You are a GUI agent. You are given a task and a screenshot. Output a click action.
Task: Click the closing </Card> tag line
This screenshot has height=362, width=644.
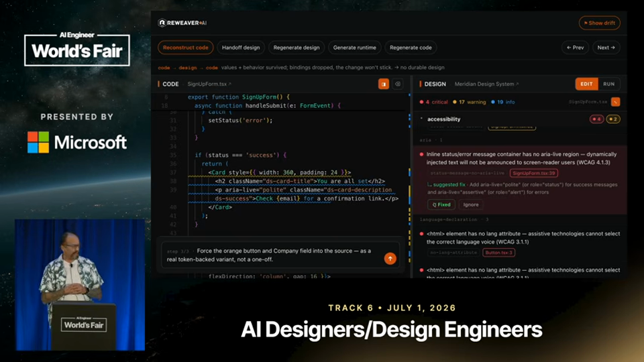tap(220, 207)
